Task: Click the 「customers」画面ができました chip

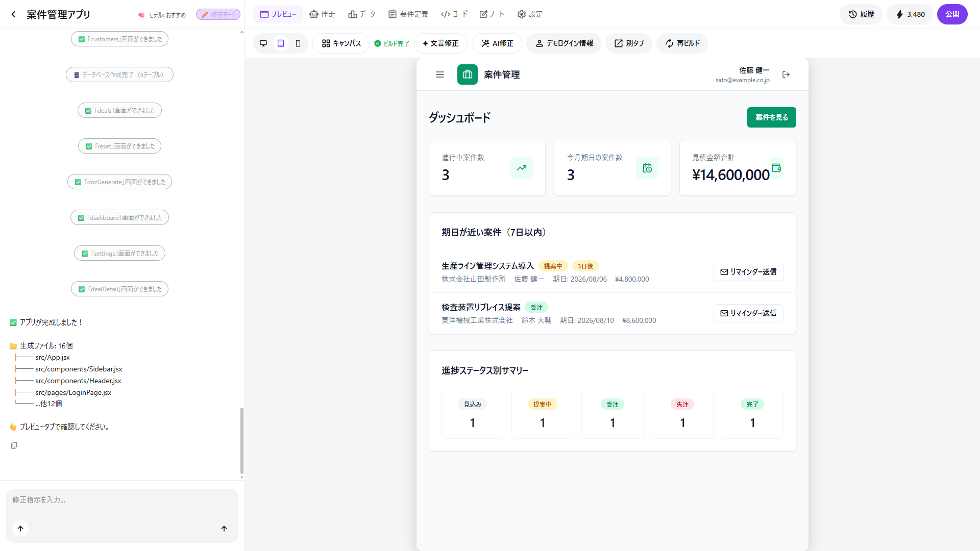Action: [x=119, y=39]
